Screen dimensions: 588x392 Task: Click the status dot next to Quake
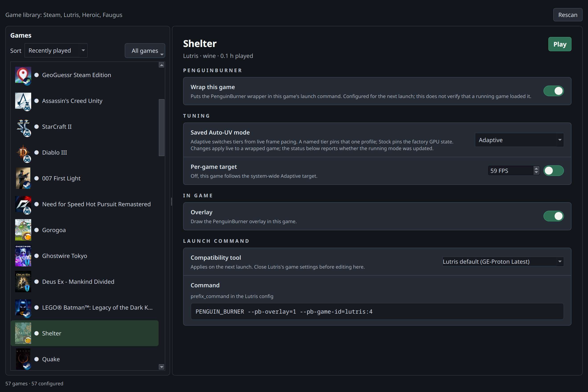click(37, 359)
